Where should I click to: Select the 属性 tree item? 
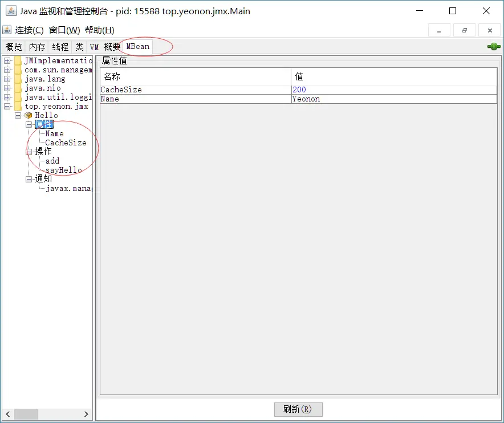coord(44,124)
